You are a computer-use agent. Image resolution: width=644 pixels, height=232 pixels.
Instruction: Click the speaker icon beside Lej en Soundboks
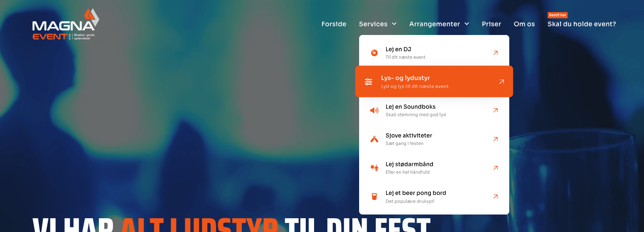[374, 110]
